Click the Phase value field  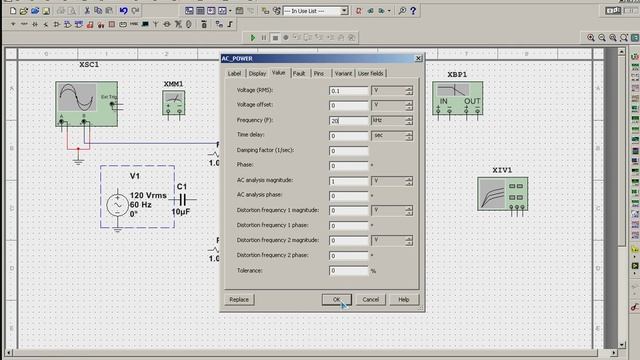point(349,166)
